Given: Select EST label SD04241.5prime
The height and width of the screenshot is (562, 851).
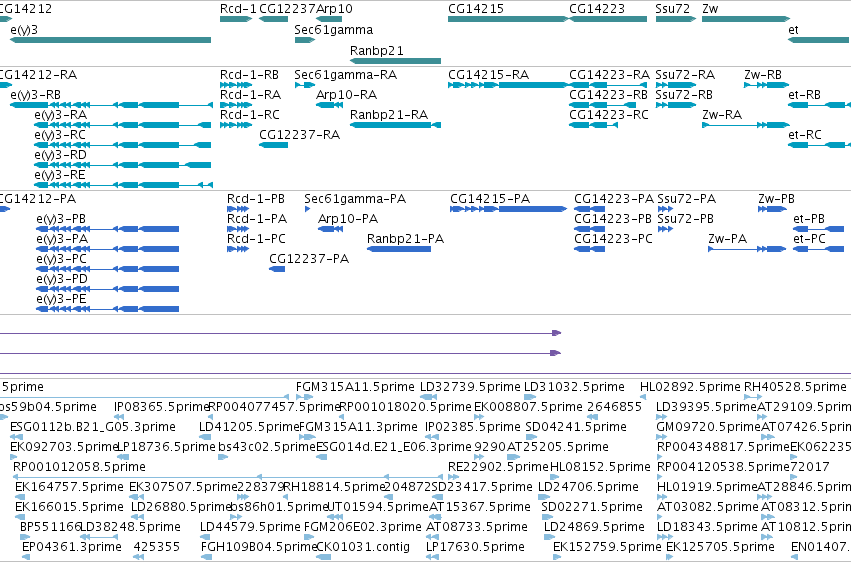Looking at the screenshot, I should tap(576, 427).
